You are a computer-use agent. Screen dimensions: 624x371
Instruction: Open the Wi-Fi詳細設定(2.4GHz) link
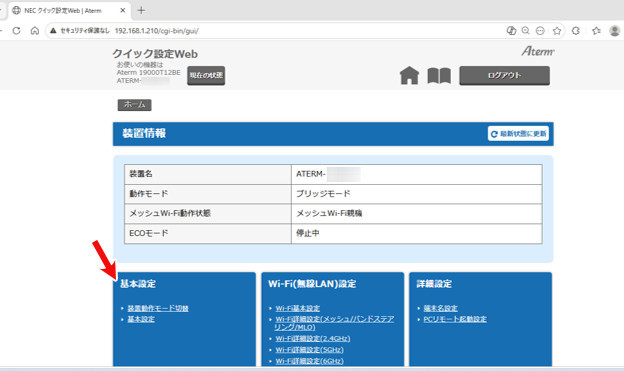(313, 338)
